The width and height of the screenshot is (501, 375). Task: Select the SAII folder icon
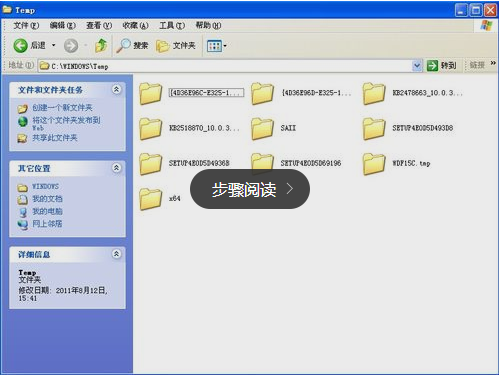262,128
